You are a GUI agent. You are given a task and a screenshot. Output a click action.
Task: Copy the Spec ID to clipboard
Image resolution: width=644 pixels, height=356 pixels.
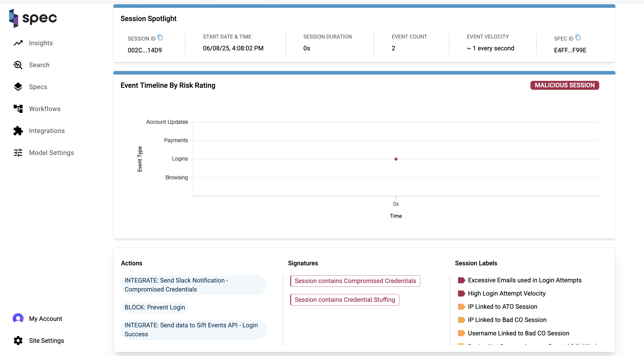pyautogui.click(x=578, y=38)
